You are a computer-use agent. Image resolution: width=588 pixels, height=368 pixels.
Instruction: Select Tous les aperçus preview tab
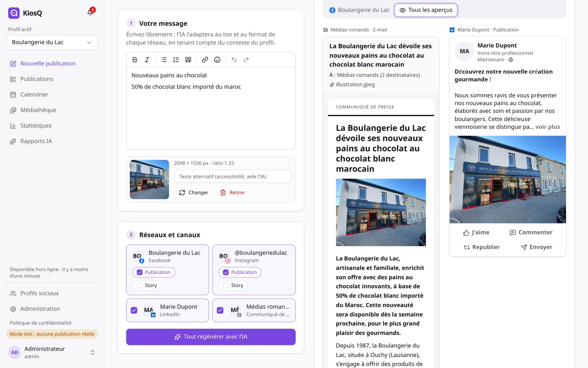pyautogui.click(x=426, y=10)
